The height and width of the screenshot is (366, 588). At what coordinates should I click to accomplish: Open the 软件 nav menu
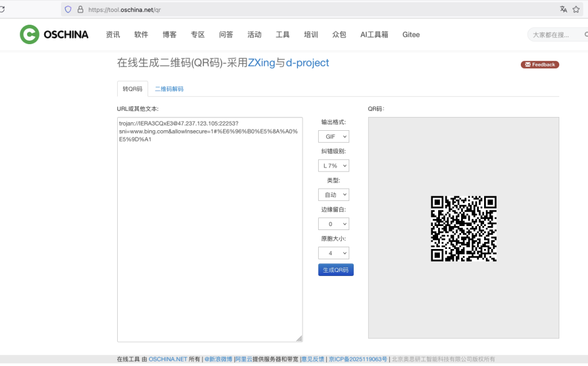tap(141, 34)
